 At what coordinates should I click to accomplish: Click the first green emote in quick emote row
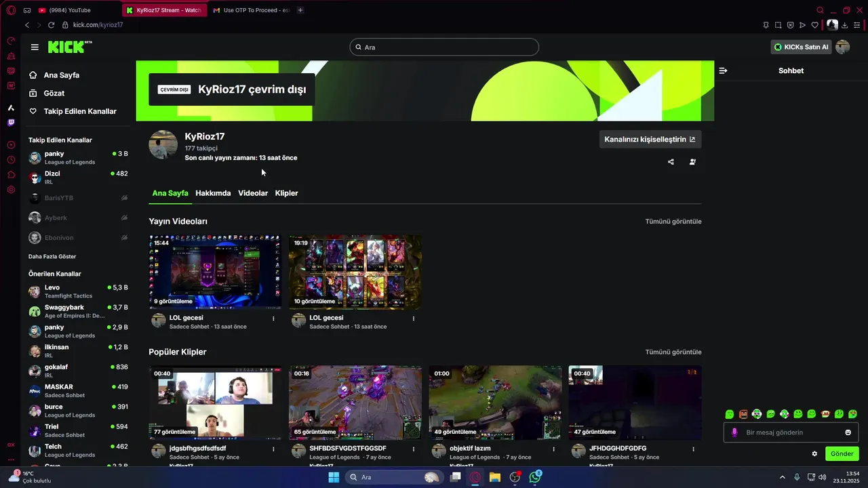click(730, 414)
